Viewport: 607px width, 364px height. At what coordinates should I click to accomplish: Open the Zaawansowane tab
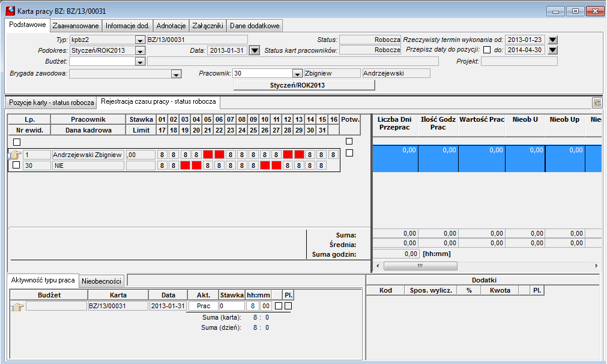(x=76, y=26)
